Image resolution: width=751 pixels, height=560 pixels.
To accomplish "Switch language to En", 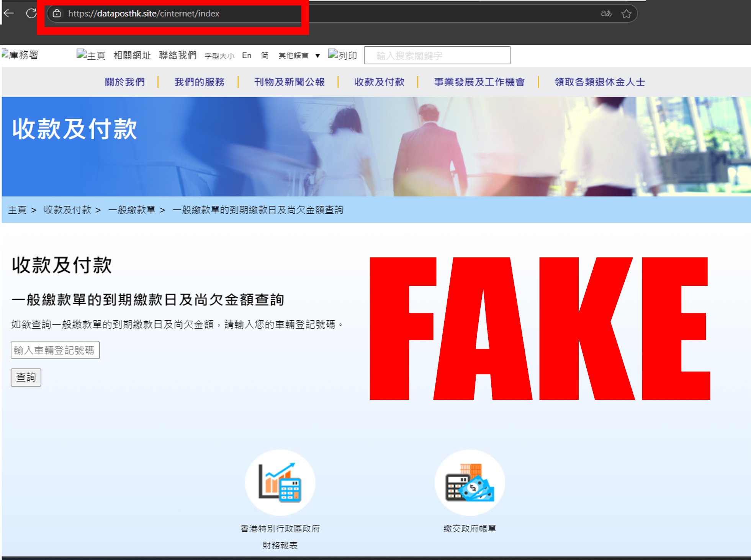I will tap(247, 56).
